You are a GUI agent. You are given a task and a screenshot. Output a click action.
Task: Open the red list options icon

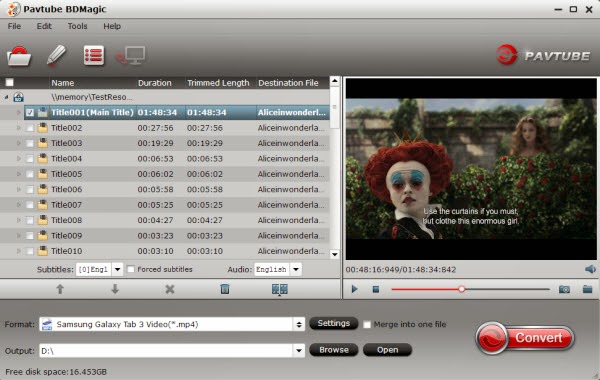point(94,55)
